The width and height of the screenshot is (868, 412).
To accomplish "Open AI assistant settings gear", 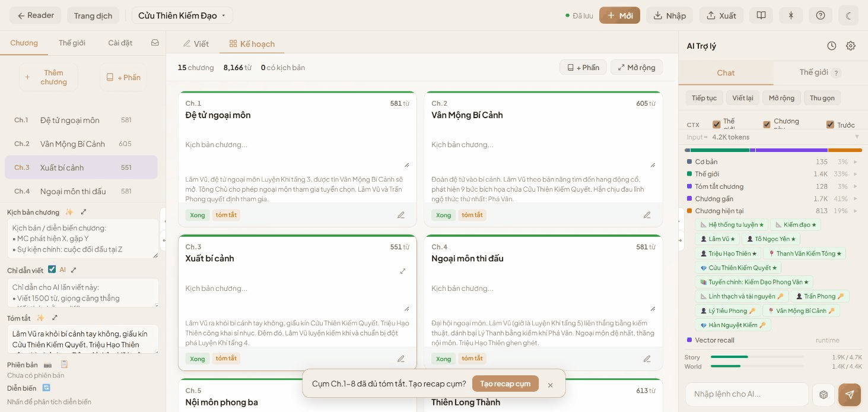I will (x=851, y=46).
